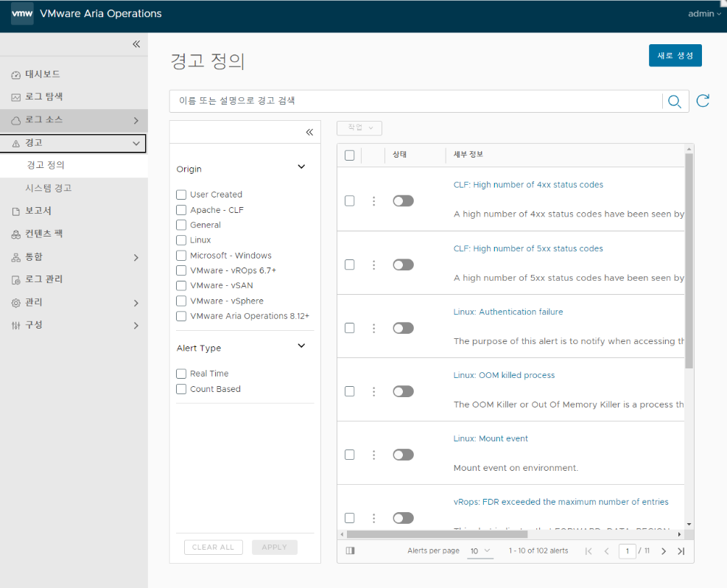Open the admin user menu

pyautogui.click(x=704, y=14)
